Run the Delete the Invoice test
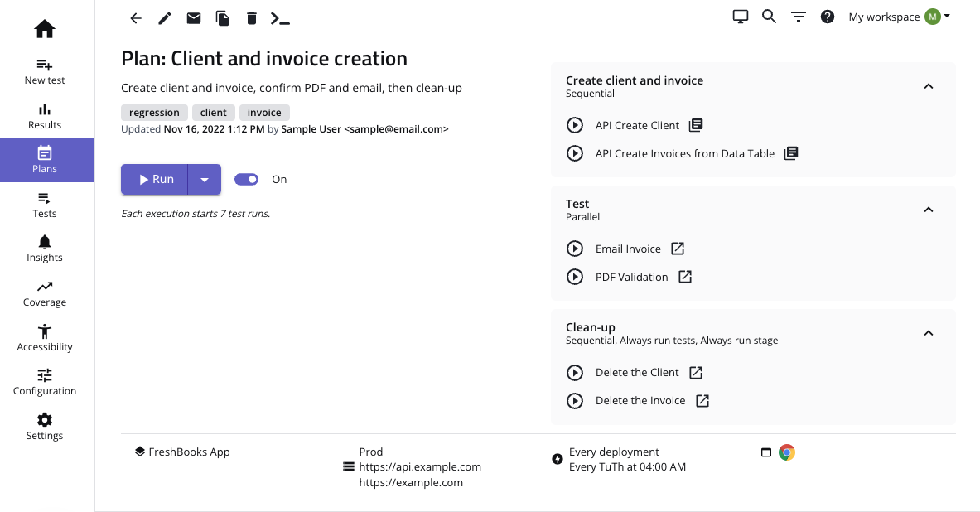 pyautogui.click(x=574, y=401)
